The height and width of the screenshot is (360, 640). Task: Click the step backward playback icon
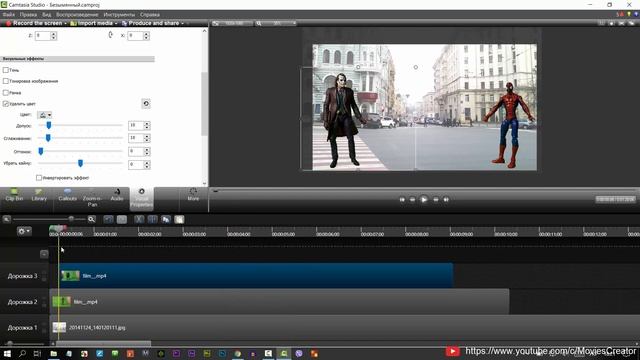tap(412, 200)
